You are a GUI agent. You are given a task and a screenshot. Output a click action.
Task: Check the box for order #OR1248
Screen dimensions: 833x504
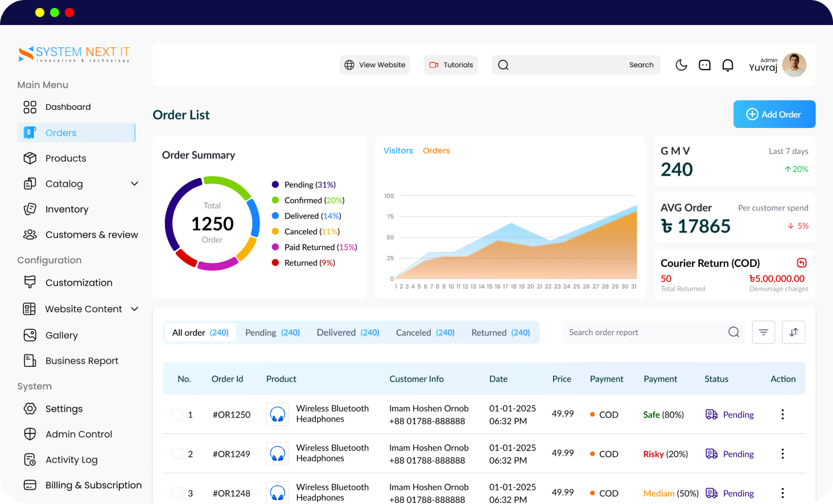[x=178, y=493]
